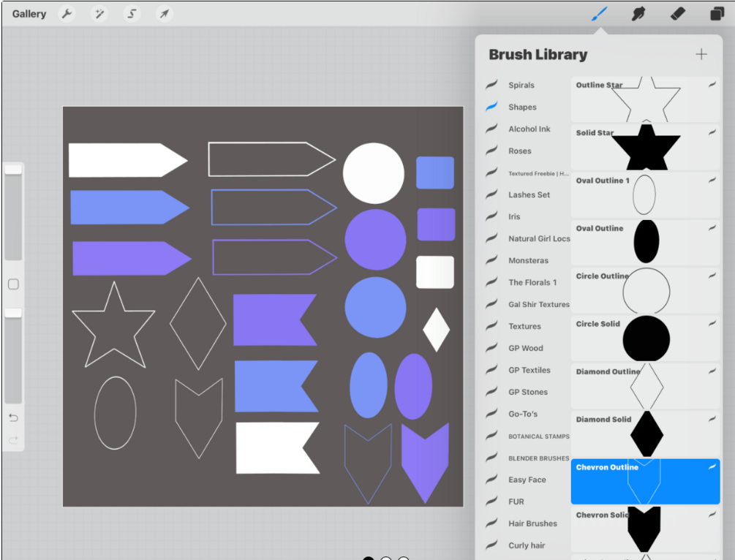Adjust the brush opacity slider
The height and width of the screenshot is (560, 735).
coord(13,356)
